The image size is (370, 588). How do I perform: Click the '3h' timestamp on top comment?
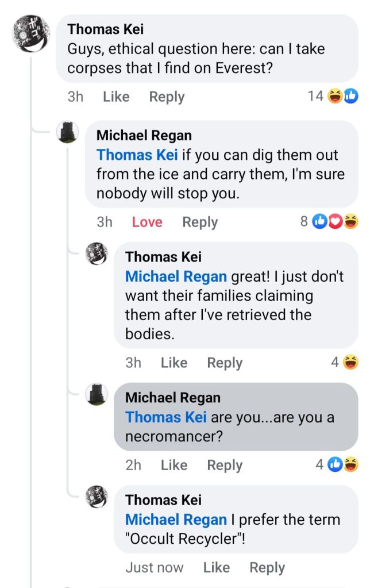click(75, 97)
